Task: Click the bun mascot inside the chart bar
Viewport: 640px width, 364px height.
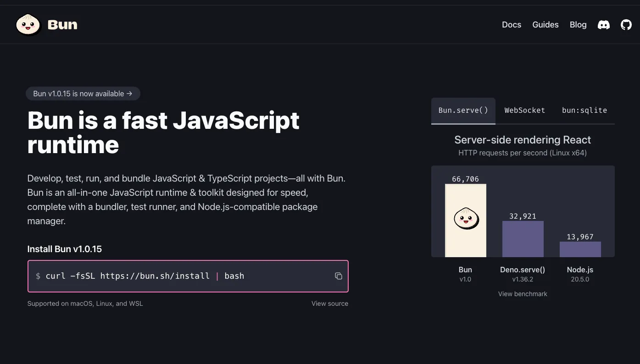Action: click(466, 218)
